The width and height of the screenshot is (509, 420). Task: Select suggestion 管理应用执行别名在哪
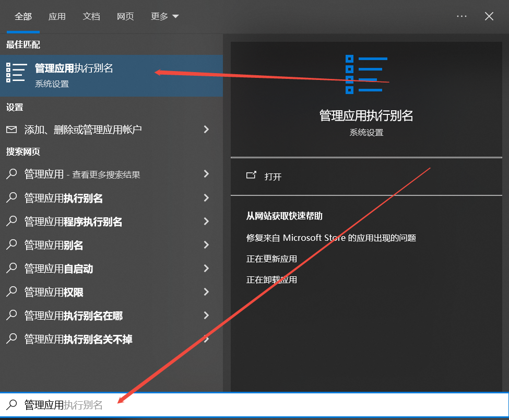coord(111,316)
